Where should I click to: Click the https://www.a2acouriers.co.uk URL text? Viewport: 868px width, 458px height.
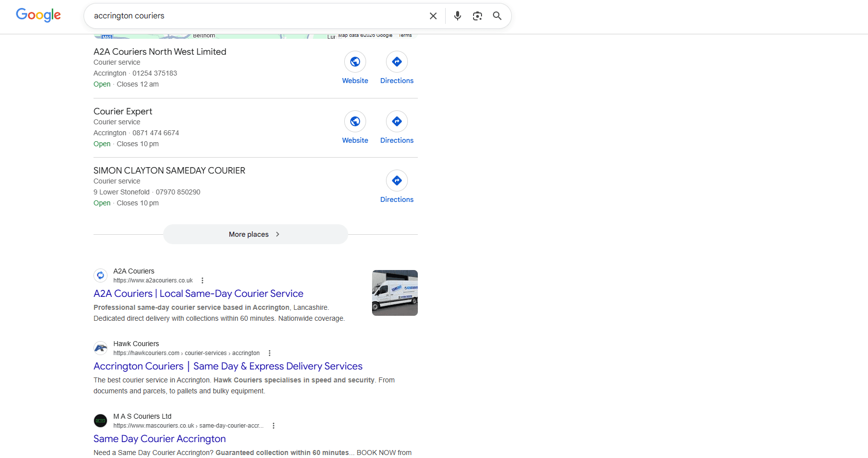point(153,280)
